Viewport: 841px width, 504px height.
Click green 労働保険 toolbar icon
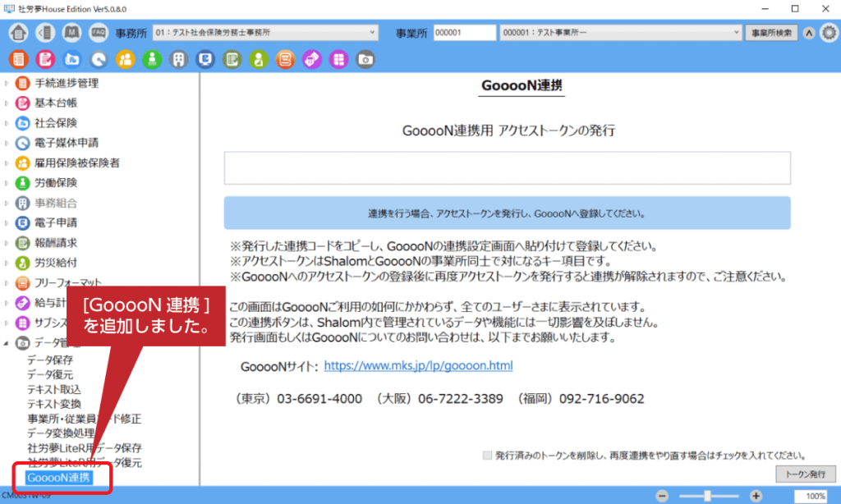pos(152,60)
